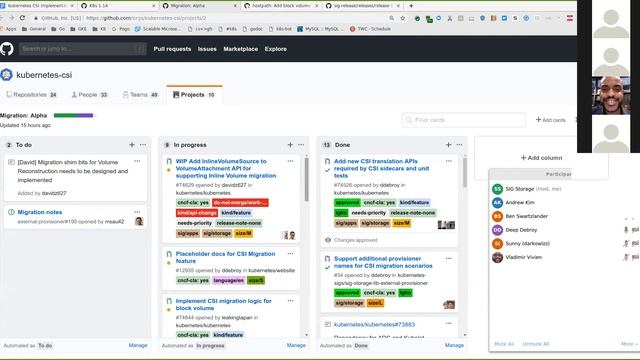
Task: Open menu for Migration notes card
Action: tap(137, 212)
